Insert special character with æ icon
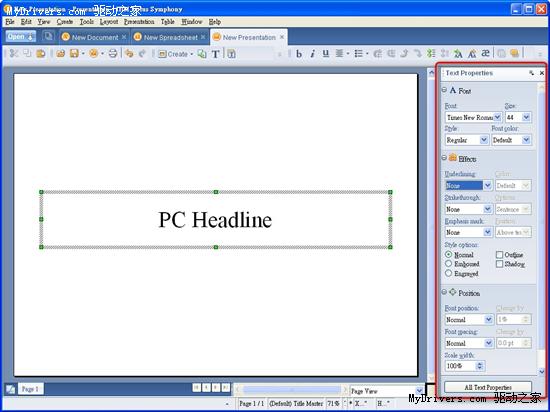 click(485, 54)
